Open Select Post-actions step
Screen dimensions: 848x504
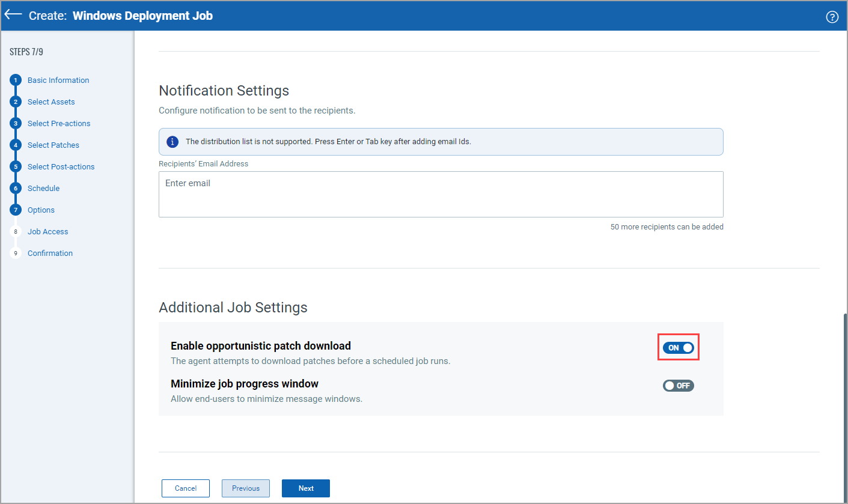(x=61, y=167)
